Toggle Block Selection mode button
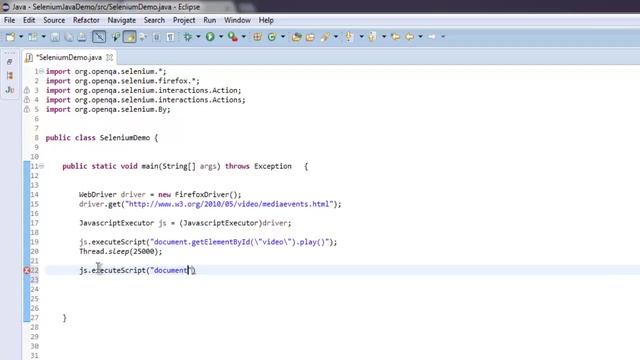This screenshot has width=640, height=360. 157,37
